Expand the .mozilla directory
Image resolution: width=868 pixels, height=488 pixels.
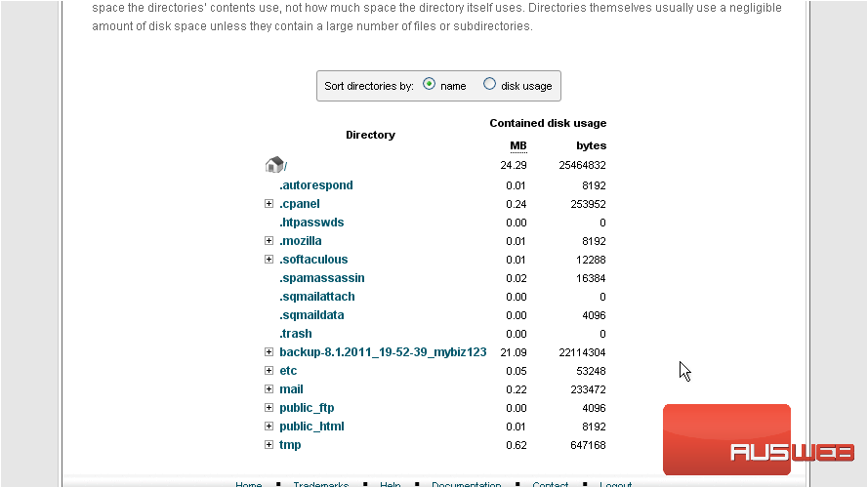pos(269,241)
